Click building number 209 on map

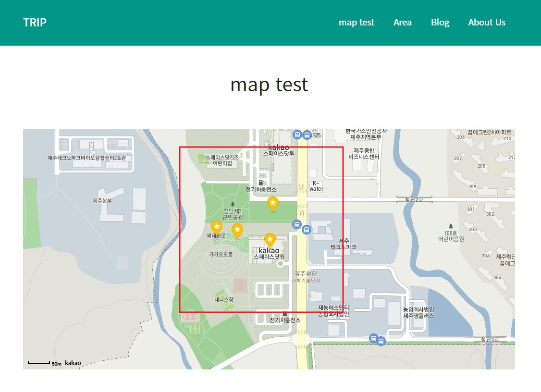pyautogui.click(x=472, y=187)
